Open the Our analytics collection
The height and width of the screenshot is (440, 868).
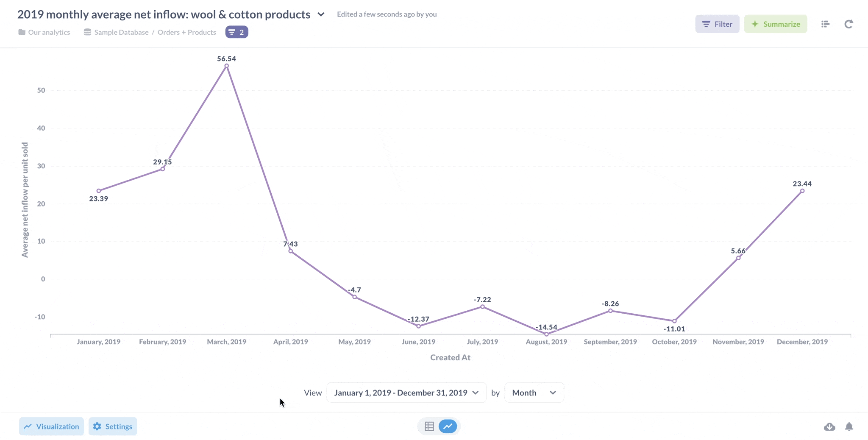click(49, 32)
